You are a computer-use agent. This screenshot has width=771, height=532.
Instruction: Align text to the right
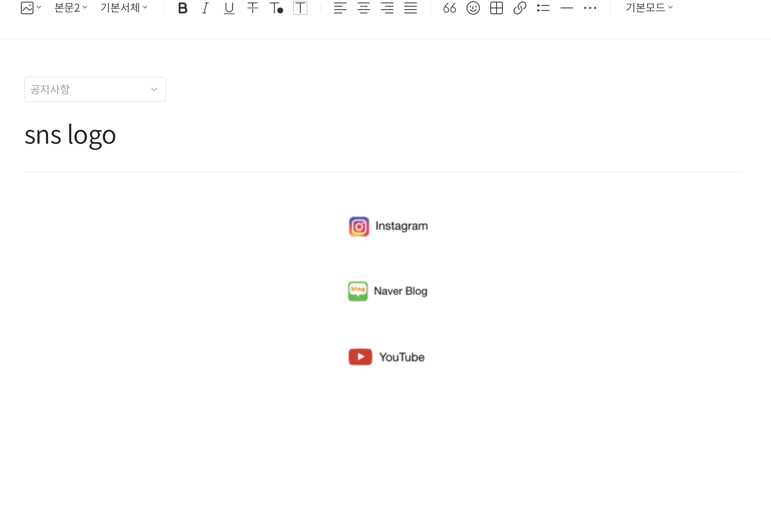(x=387, y=8)
